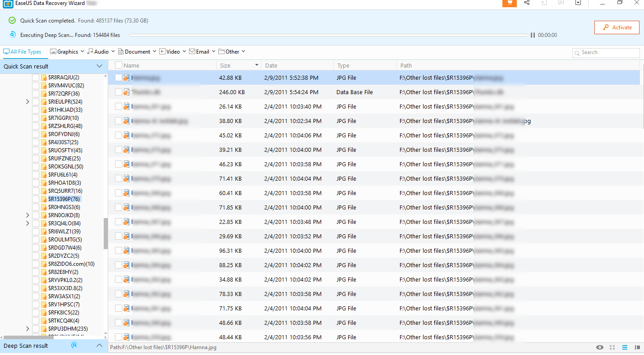Click the Deep Scan result spinner icon
644x355 pixels.
coord(75,346)
